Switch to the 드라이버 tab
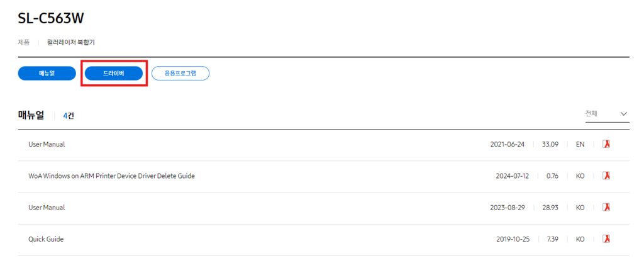 [114, 74]
